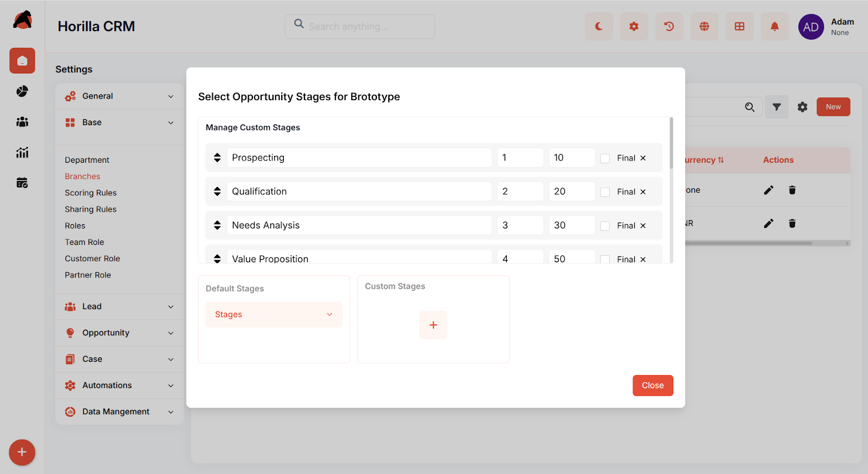Open the people group sidebar icon
Screen dimensions: 868x474
(x=22, y=122)
